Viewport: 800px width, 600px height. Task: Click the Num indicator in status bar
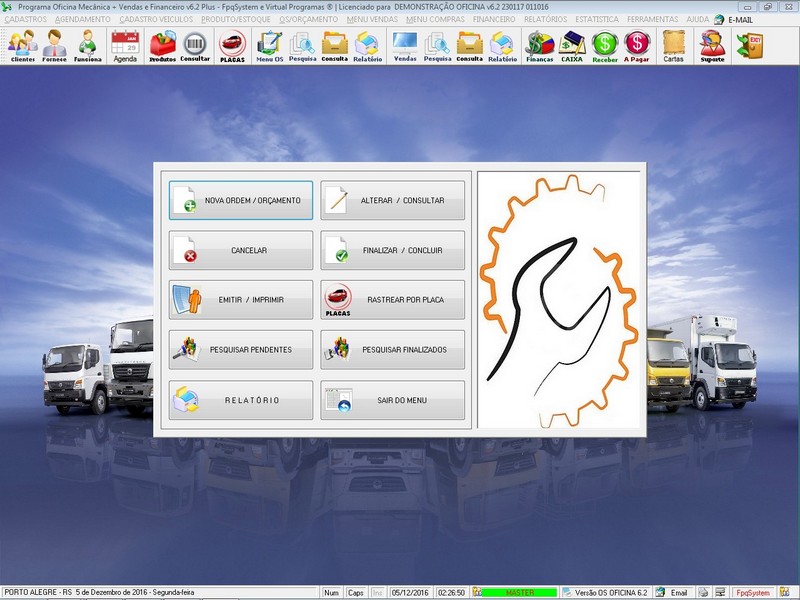tap(331, 592)
